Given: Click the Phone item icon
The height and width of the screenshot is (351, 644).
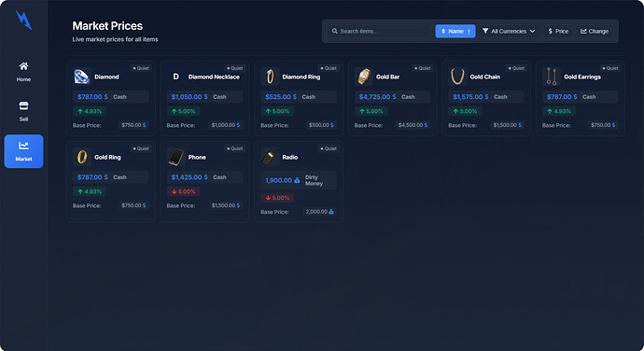Looking at the screenshot, I should pos(175,157).
